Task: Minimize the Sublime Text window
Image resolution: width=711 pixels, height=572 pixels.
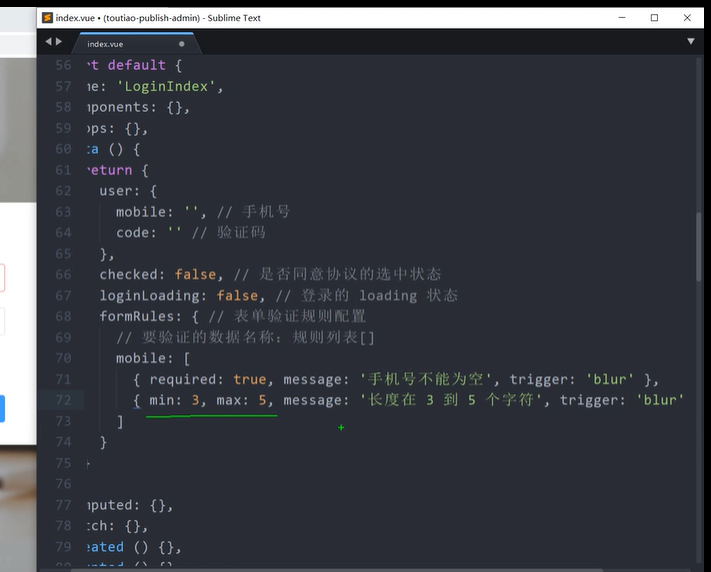Action: pyautogui.click(x=622, y=18)
